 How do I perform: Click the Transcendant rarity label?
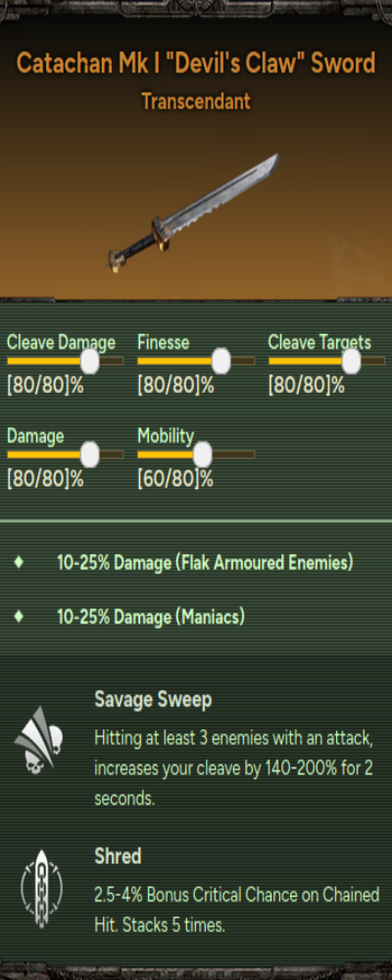coord(196,101)
